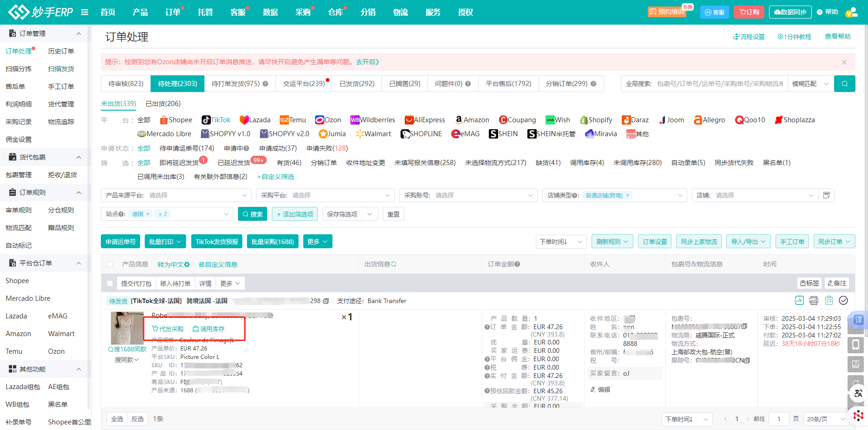Image resolution: width=868 pixels, height=430 pixels.
Task: Open the 产品来源平台 dropdown
Action: (x=176, y=195)
